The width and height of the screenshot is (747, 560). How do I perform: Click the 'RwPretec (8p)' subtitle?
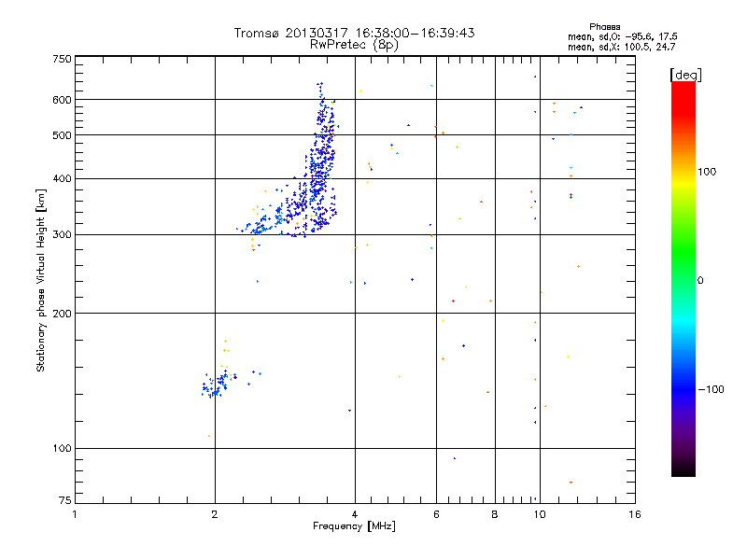[x=354, y=45]
